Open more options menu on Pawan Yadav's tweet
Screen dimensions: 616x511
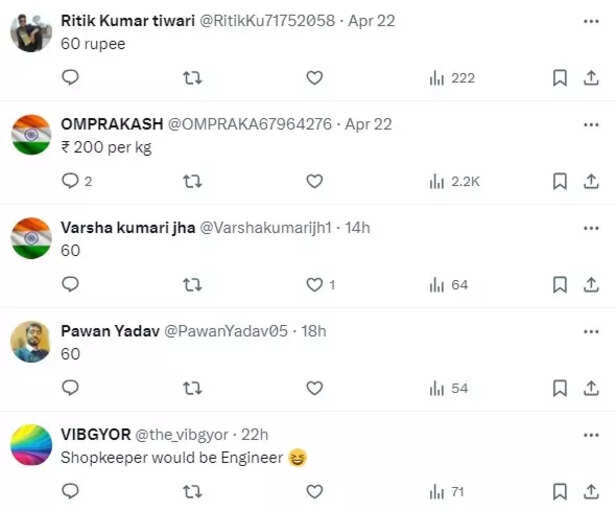point(590,330)
